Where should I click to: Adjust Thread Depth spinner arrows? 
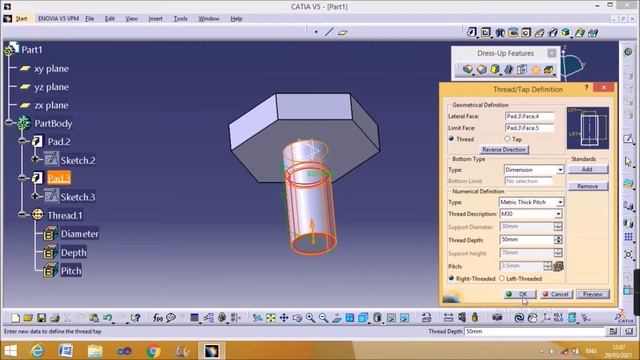558,240
